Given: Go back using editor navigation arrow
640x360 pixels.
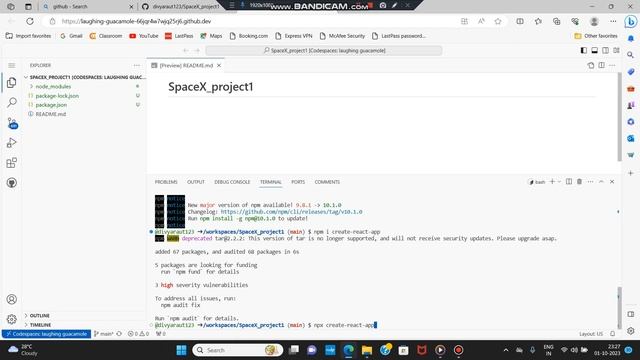Looking at the screenshot, I should pos(186,51).
